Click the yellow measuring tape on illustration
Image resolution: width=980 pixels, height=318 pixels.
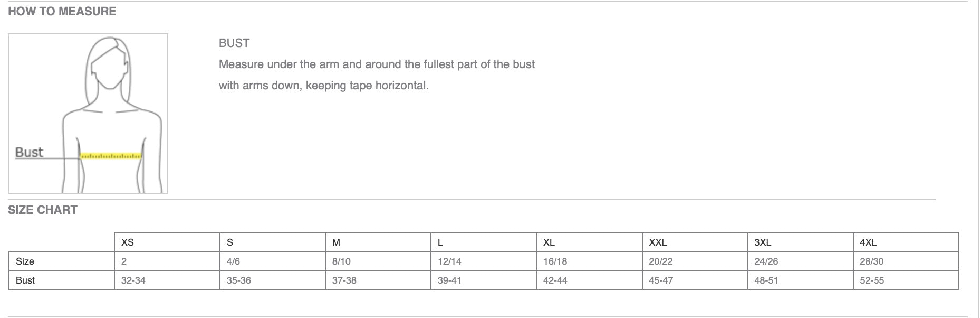111,156
